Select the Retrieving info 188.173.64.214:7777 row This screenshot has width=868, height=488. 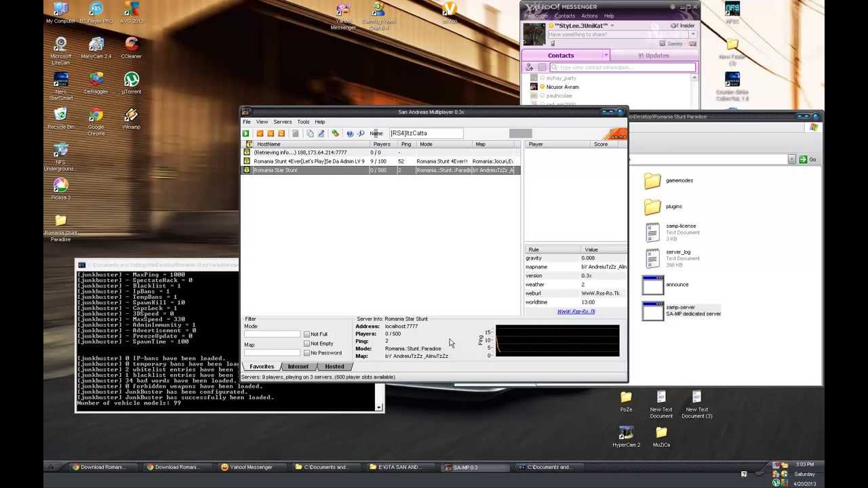point(382,152)
